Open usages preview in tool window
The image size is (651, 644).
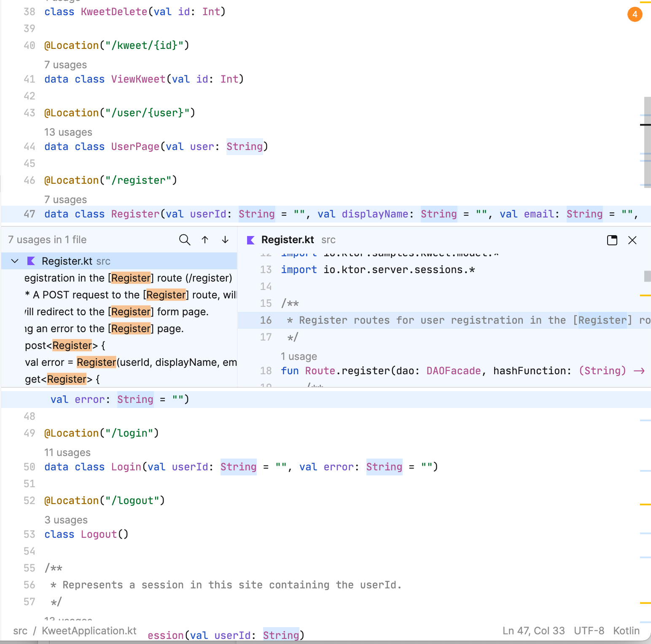pos(612,240)
